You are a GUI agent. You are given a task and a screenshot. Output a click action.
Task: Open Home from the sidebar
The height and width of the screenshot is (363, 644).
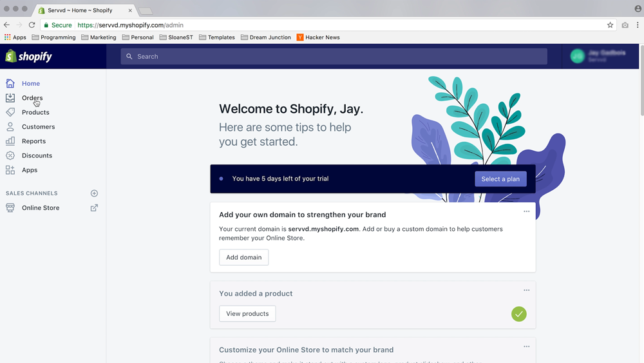[31, 83]
